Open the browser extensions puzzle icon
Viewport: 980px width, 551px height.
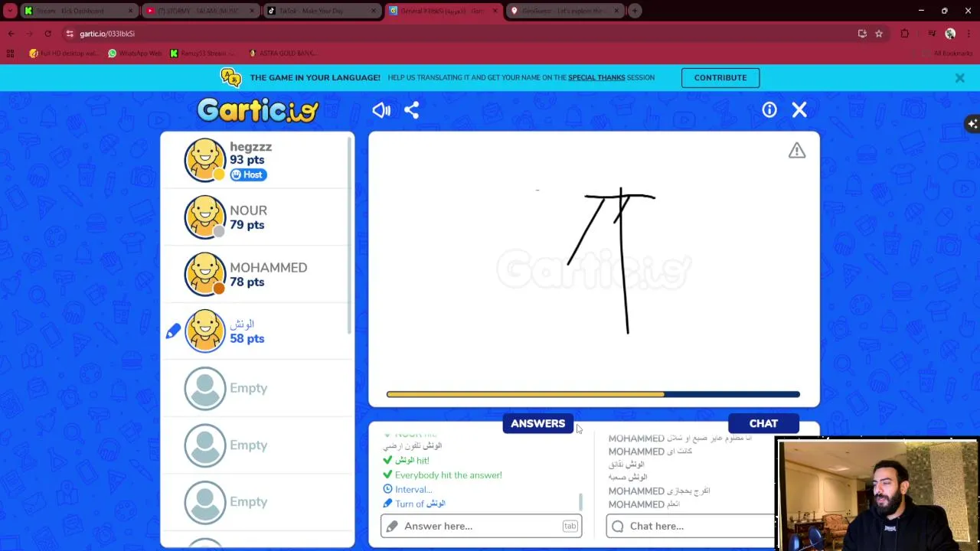(x=905, y=34)
